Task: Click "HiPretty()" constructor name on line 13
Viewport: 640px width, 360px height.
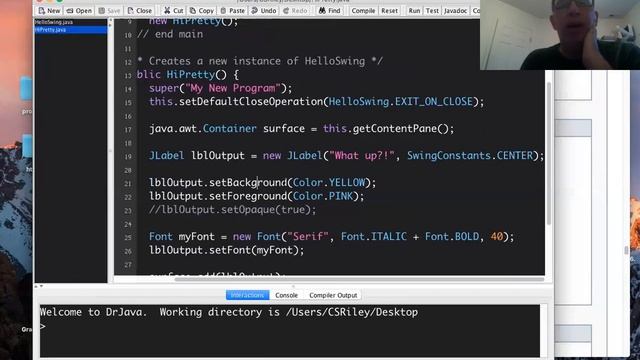Action: click(196, 75)
